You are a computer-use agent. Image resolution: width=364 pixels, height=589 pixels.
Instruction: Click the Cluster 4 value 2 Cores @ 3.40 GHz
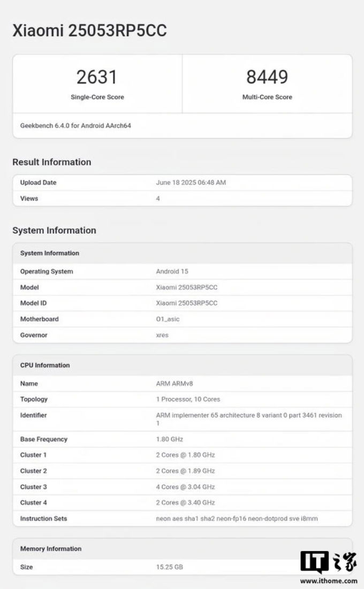[x=185, y=503]
